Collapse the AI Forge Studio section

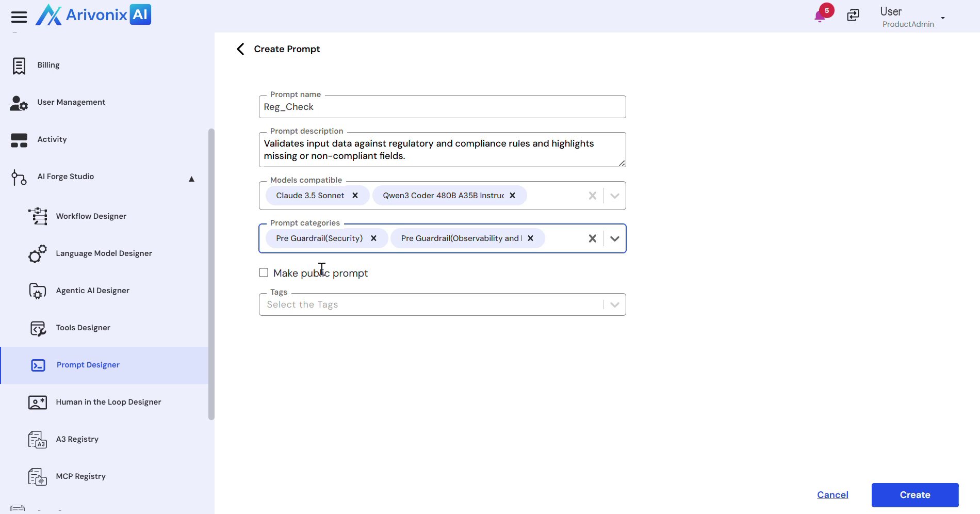click(191, 179)
